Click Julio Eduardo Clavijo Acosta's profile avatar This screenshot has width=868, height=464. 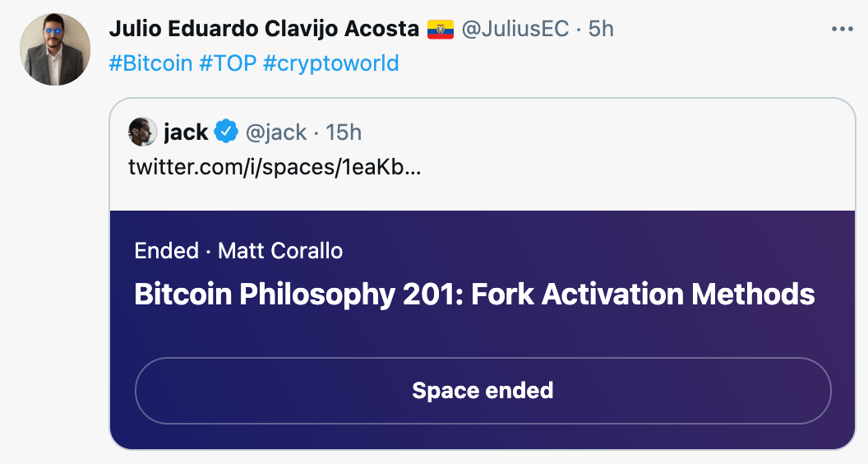(55, 49)
